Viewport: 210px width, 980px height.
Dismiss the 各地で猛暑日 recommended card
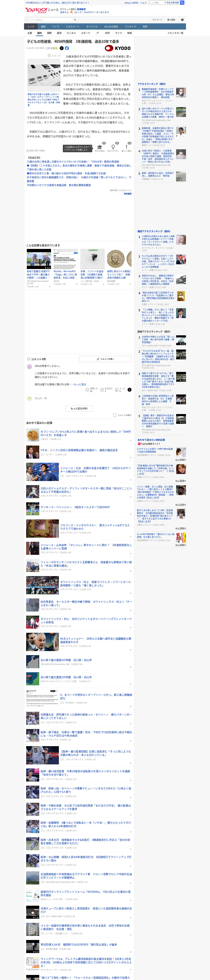[50, 286]
